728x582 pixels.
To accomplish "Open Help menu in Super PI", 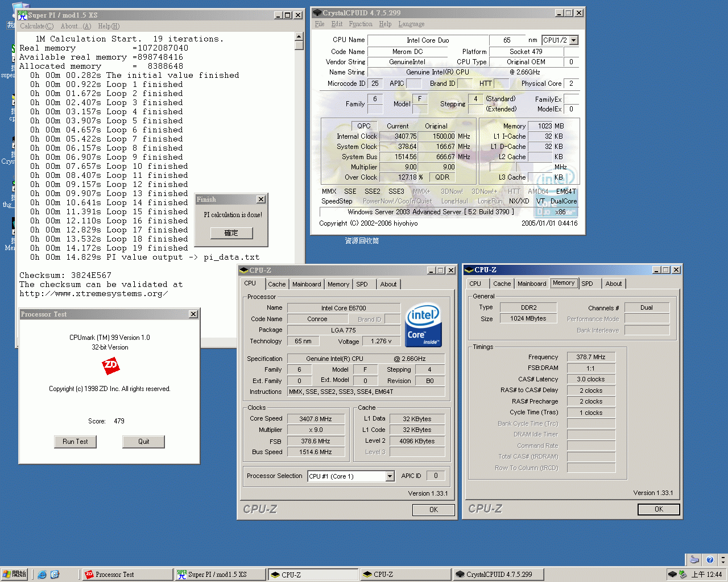I will pyautogui.click(x=109, y=26).
